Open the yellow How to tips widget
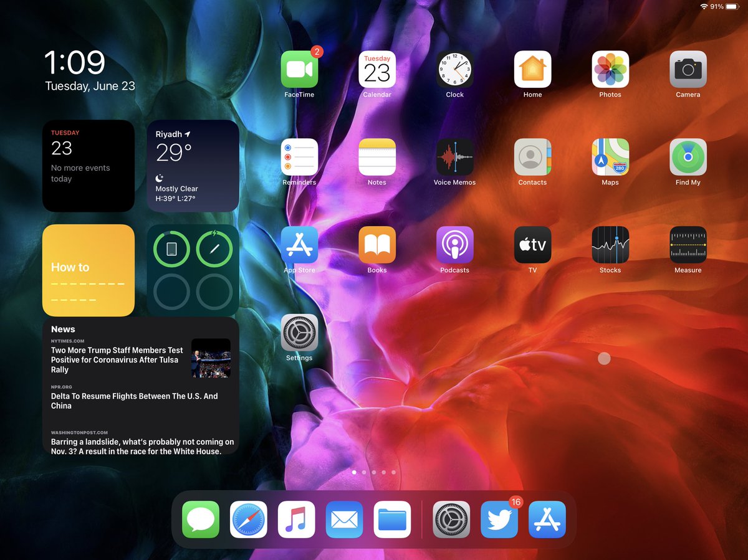 click(89, 270)
